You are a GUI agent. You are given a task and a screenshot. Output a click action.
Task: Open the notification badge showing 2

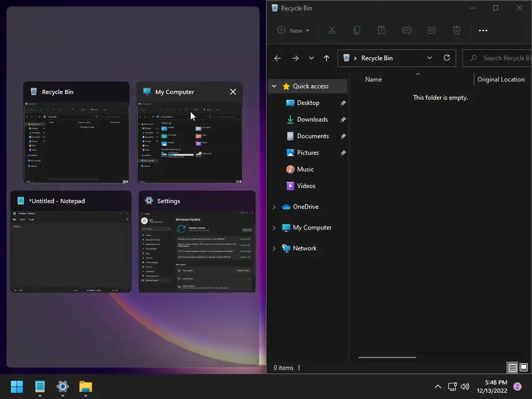click(x=517, y=387)
